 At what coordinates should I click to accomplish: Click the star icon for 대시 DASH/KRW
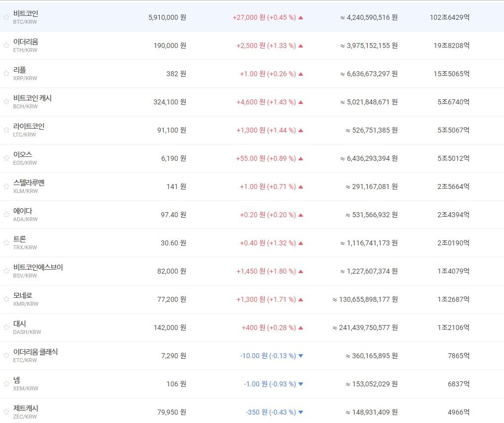(6, 327)
